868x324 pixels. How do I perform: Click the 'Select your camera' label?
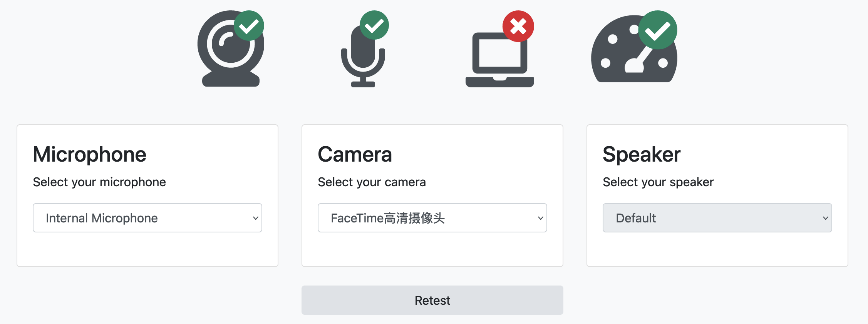(x=372, y=182)
